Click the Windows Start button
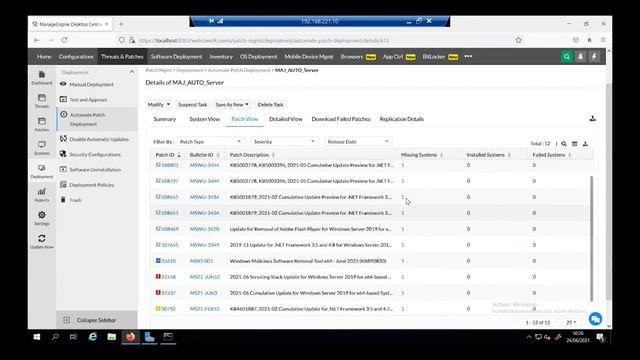640x360 pixels. click(37, 337)
